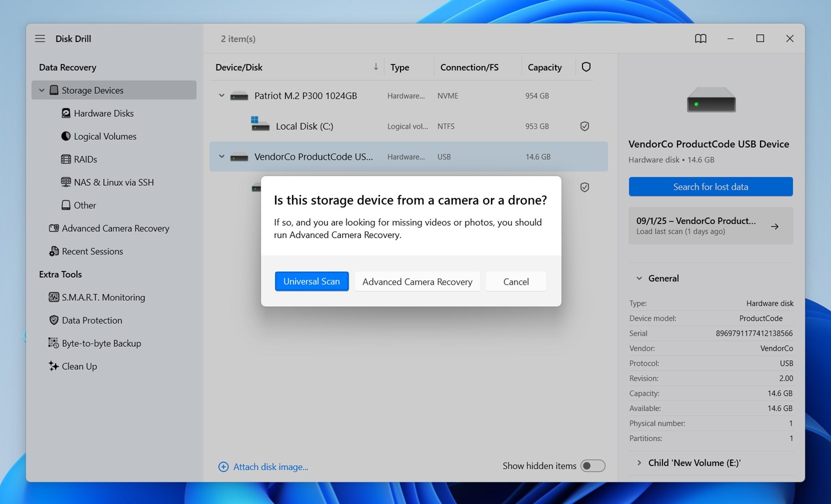Screen dimensions: 831x504
Task: Cancel the camera or drone dialog
Action: coord(515,281)
